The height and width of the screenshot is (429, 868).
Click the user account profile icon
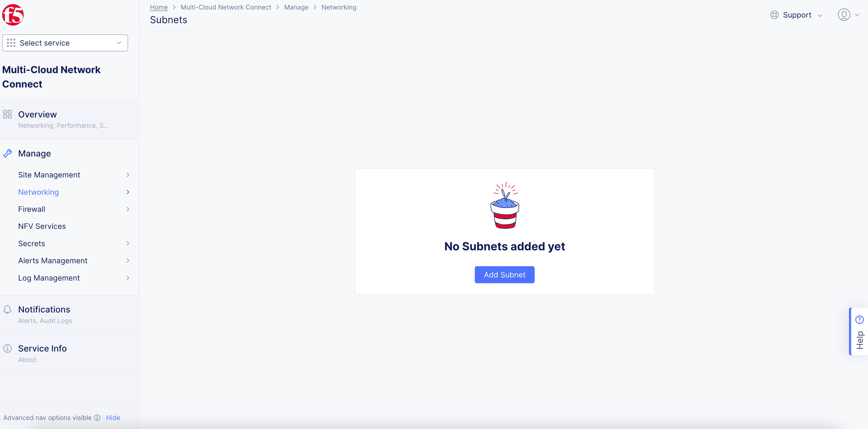coord(844,15)
